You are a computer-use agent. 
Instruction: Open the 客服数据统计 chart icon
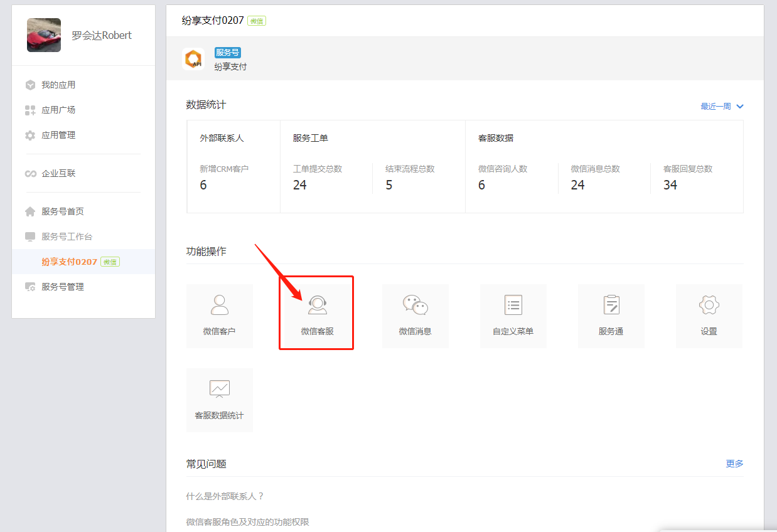coord(219,390)
